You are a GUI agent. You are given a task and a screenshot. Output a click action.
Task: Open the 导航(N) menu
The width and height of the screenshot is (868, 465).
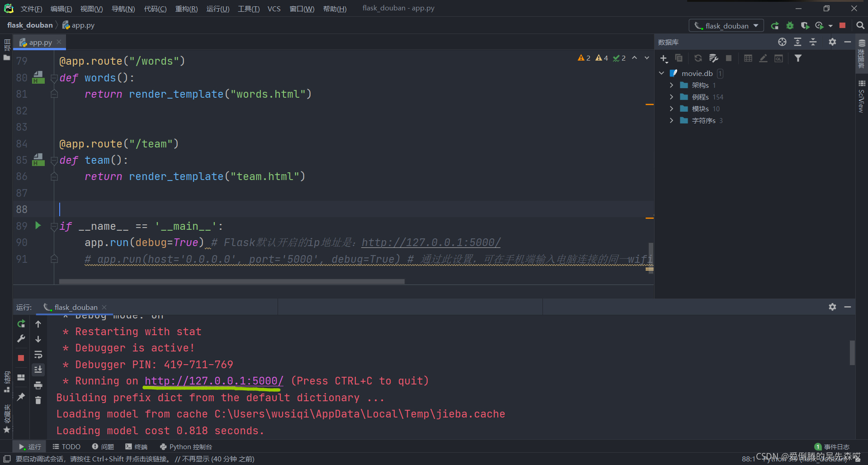123,9
